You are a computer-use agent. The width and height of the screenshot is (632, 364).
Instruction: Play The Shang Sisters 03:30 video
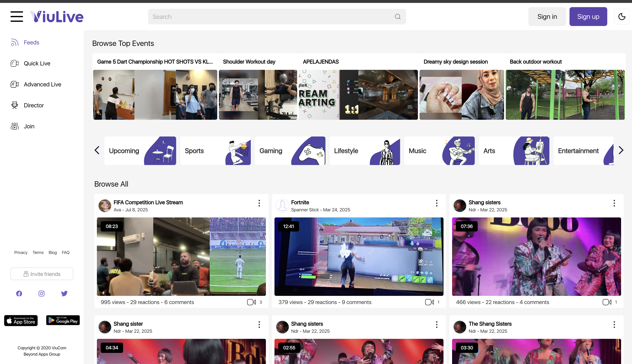(x=536, y=351)
